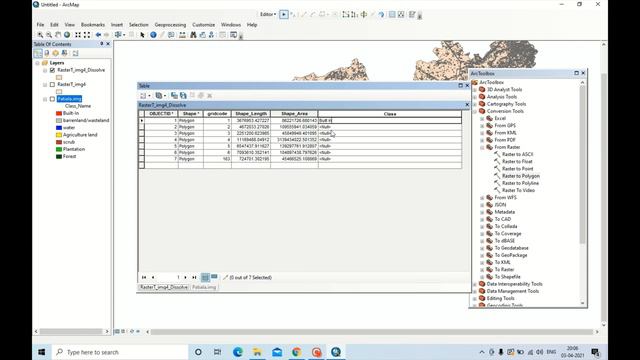Click the Switch Selection table icon
The width and height of the screenshot is (640, 360).
(x=183, y=96)
